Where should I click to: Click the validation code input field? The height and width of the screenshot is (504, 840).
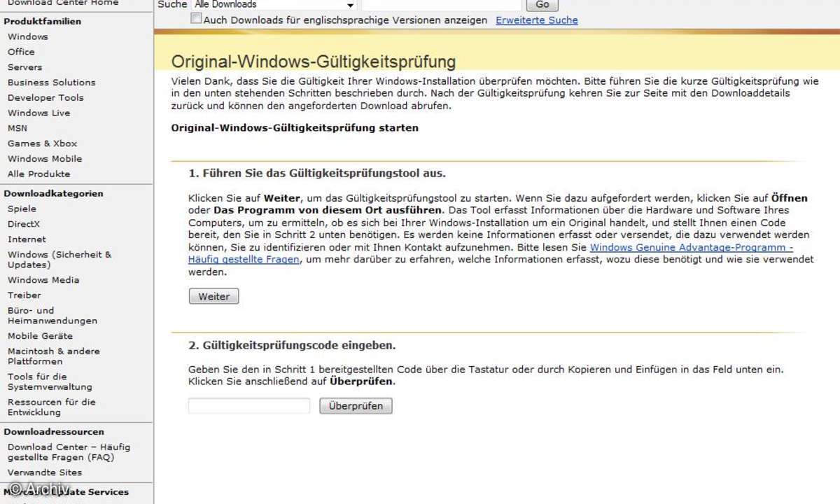coord(249,406)
